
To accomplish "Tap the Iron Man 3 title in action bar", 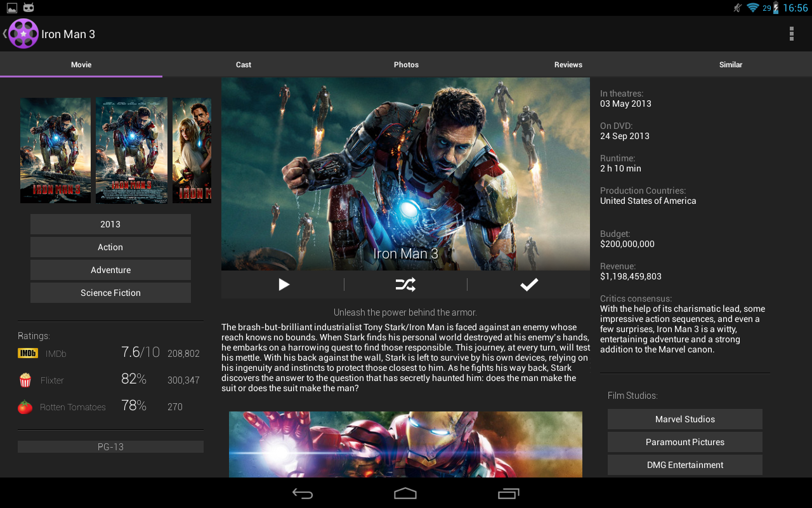I will click(x=68, y=34).
